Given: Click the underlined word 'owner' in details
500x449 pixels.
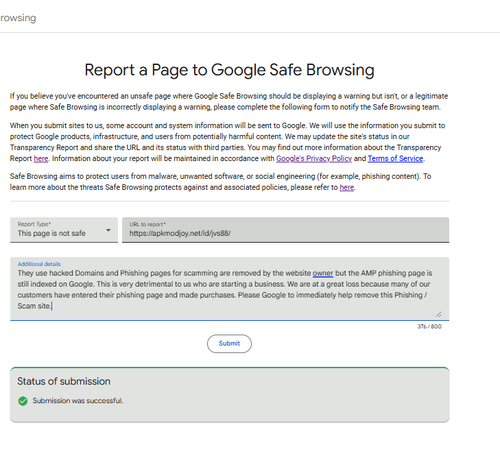Looking at the screenshot, I should pos(323,273).
